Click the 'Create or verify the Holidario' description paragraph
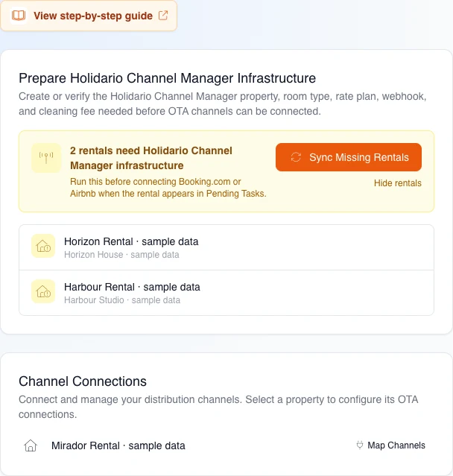This screenshot has width=453, height=476. pos(223,104)
